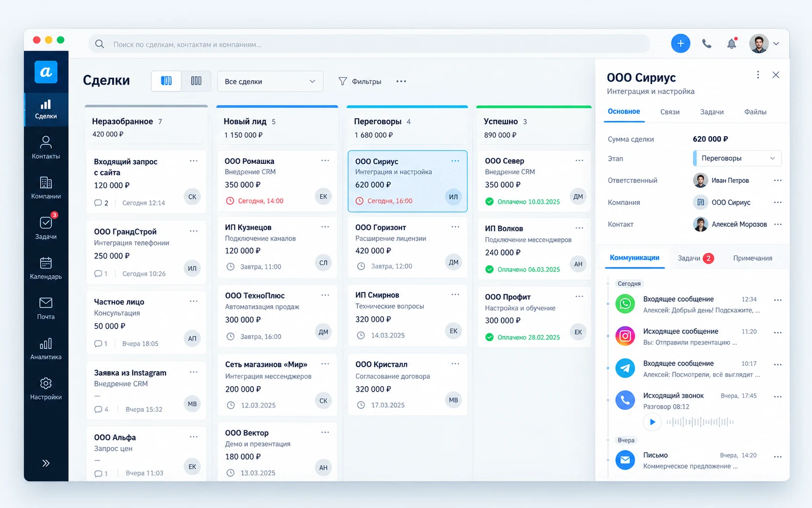Open ИП Волков deal card

534,249
